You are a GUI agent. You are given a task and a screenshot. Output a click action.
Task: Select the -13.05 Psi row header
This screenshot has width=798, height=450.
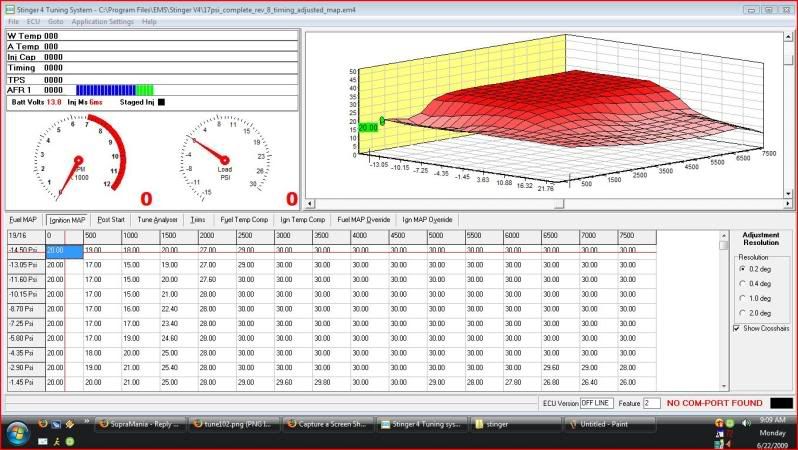(x=26, y=265)
